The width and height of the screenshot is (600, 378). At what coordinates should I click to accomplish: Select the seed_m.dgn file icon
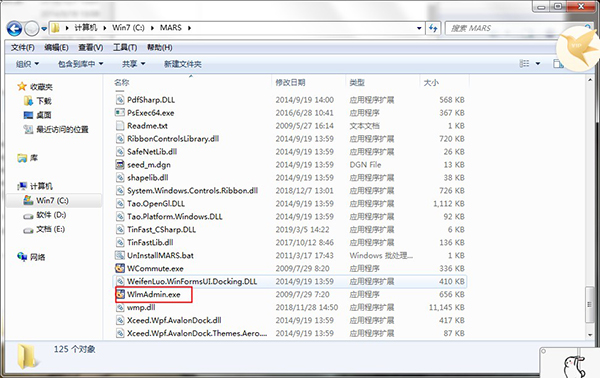click(120, 165)
